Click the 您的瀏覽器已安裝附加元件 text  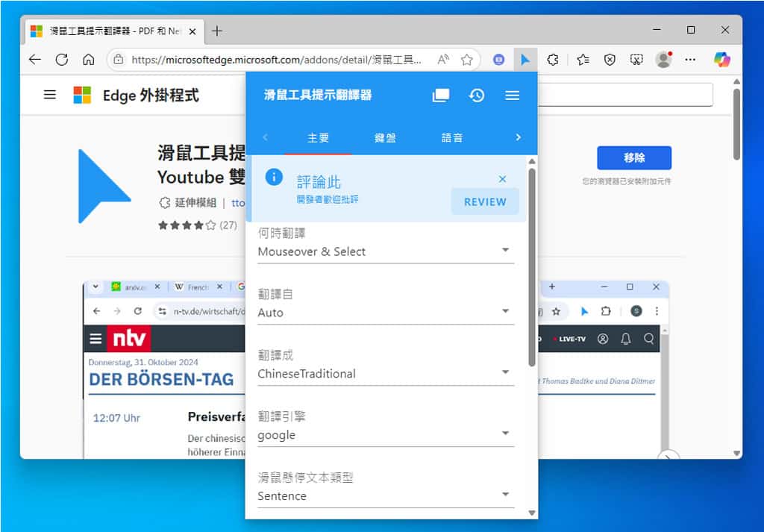(627, 181)
